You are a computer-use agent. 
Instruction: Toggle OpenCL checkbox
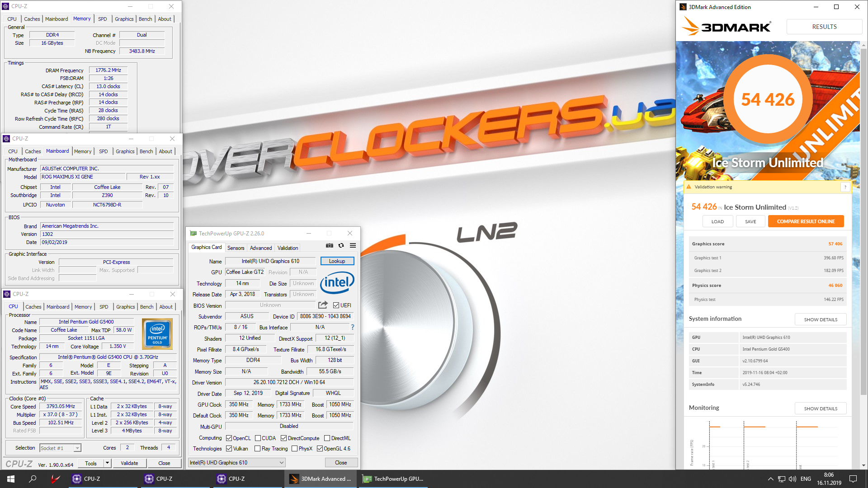tap(229, 438)
